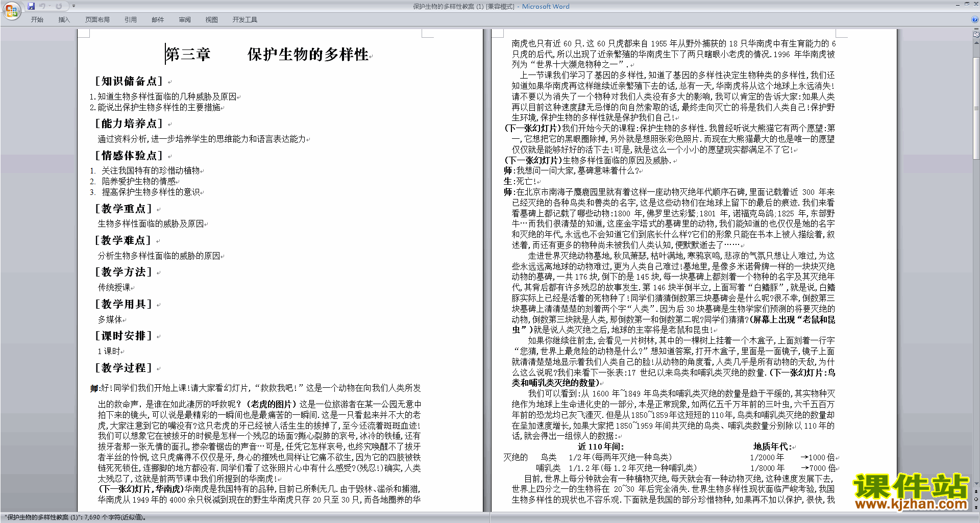The image size is (980, 523).
Task: Click the line 生物多样性面临的威胁及原因
Action: pos(151,223)
